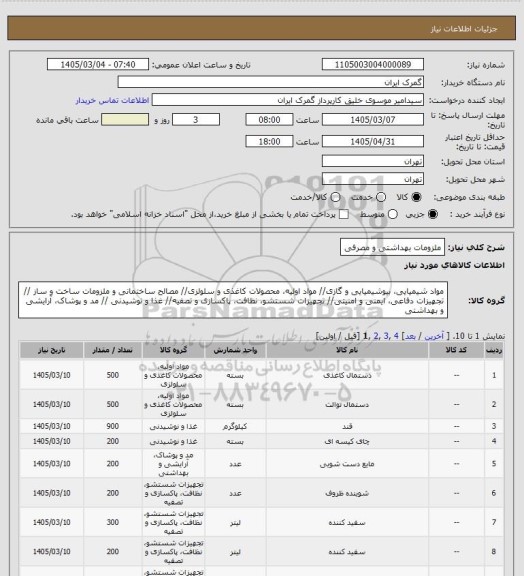This screenshot has height=576, width=524.
Task: Select the جزیی purchase type radio
Action: [x=433, y=214]
